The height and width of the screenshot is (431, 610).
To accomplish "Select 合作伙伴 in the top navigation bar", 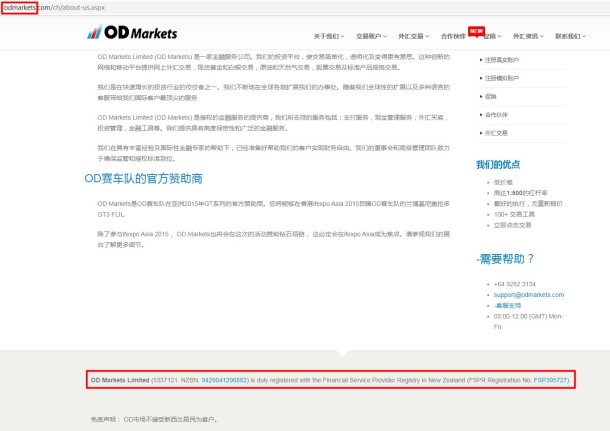I will click(x=453, y=36).
